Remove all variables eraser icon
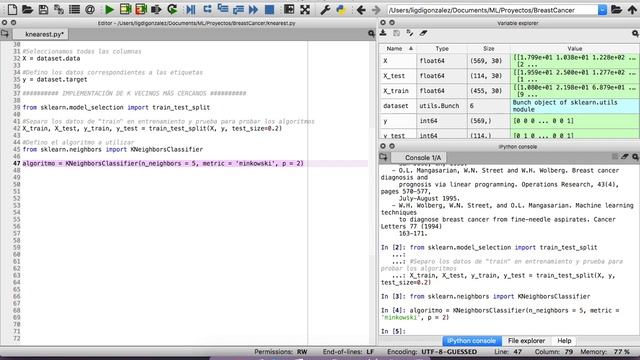The image size is (640, 360). [423, 33]
